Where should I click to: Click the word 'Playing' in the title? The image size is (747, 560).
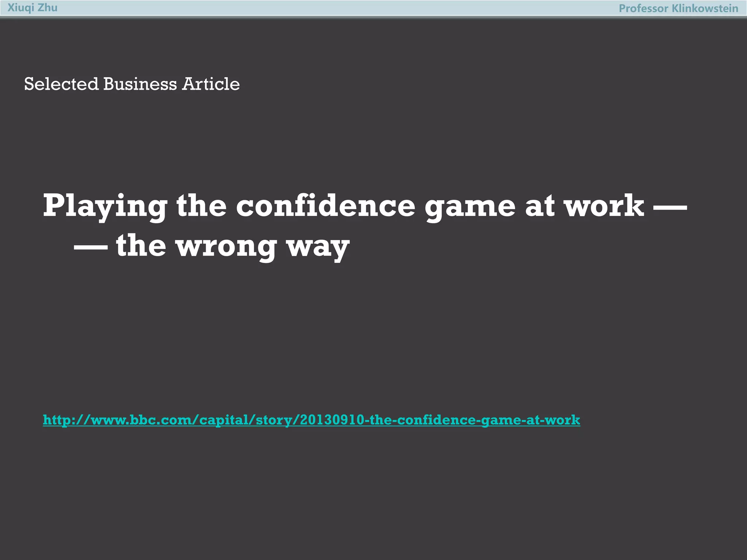[105, 206]
